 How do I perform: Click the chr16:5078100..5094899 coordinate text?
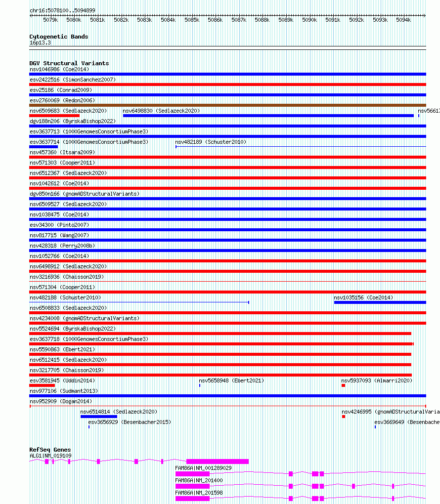click(62, 10)
